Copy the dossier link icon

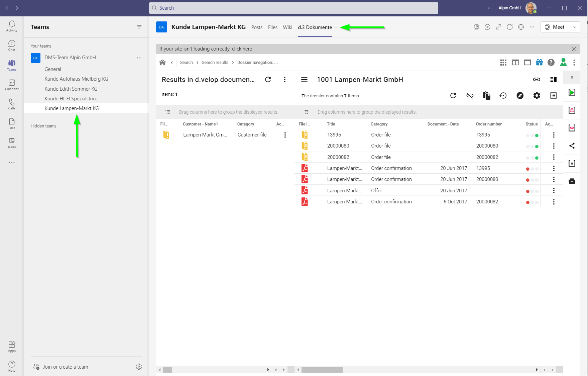(x=537, y=79)
